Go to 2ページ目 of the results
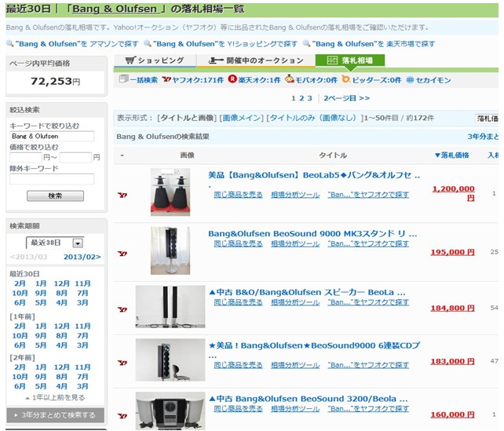Viewport: 504px width, 431px height. click(346, 98)
